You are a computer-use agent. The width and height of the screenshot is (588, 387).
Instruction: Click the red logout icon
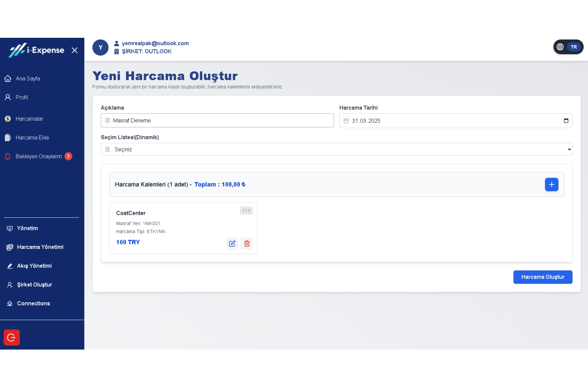(x=12, y=337)
